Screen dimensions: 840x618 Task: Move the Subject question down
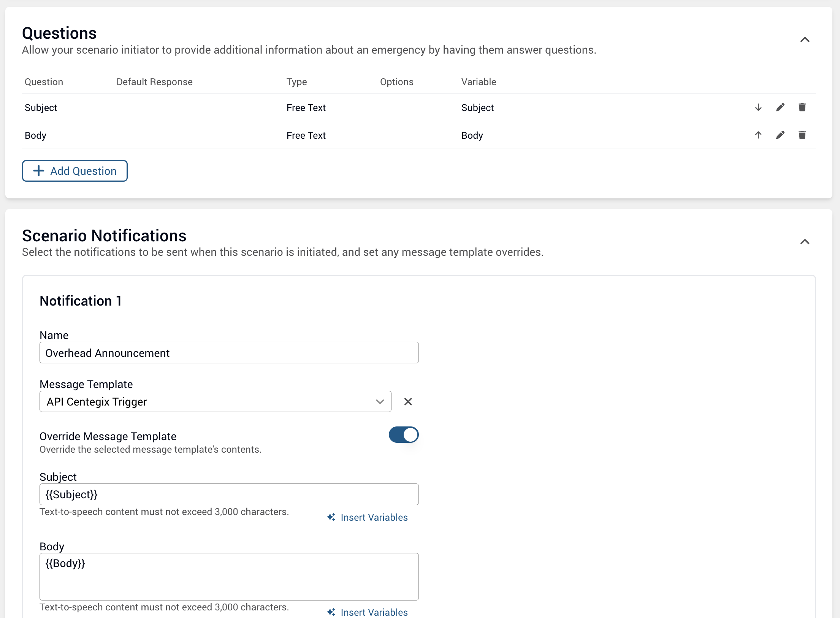(x=758, y=107)
